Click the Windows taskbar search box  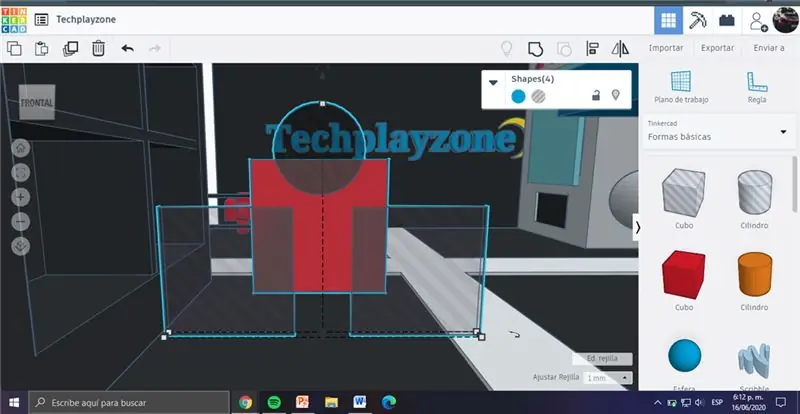click(x=129, y=402)
